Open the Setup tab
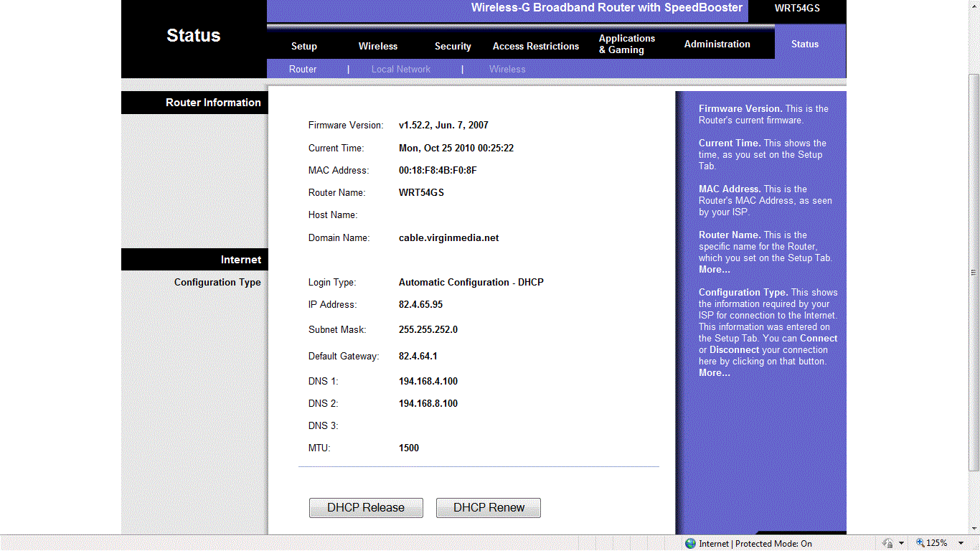Screen dimensions: 980x551 (x=303, y=45)
